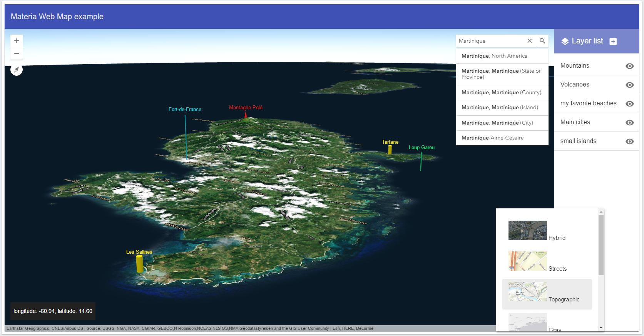Choose the Topographic basemap thumbnail
644x336 pixels.
click(x=528, y=292)
